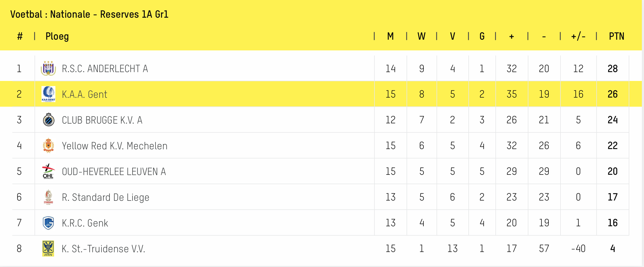Click the KV Mechelen crest icon
Viewport: 644px width, 267px height.
coord(48,146)
